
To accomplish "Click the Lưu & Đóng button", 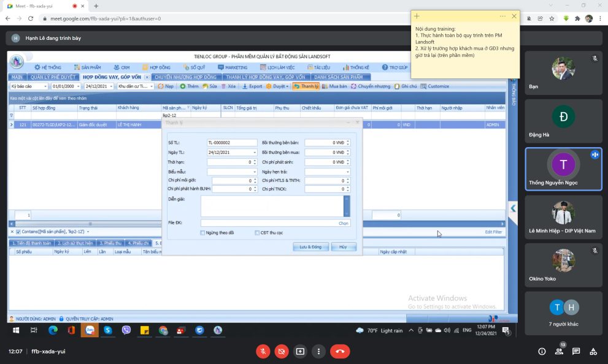I will [x=310, y=247].
